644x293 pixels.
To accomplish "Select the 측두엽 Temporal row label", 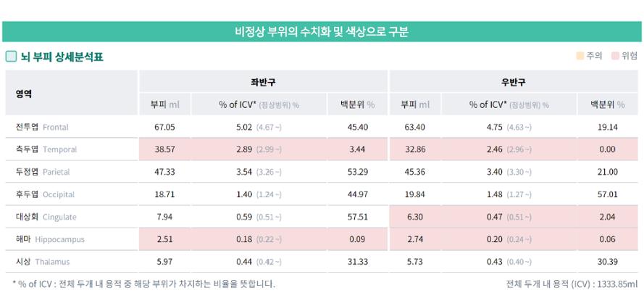I will (x=46, y=149).
